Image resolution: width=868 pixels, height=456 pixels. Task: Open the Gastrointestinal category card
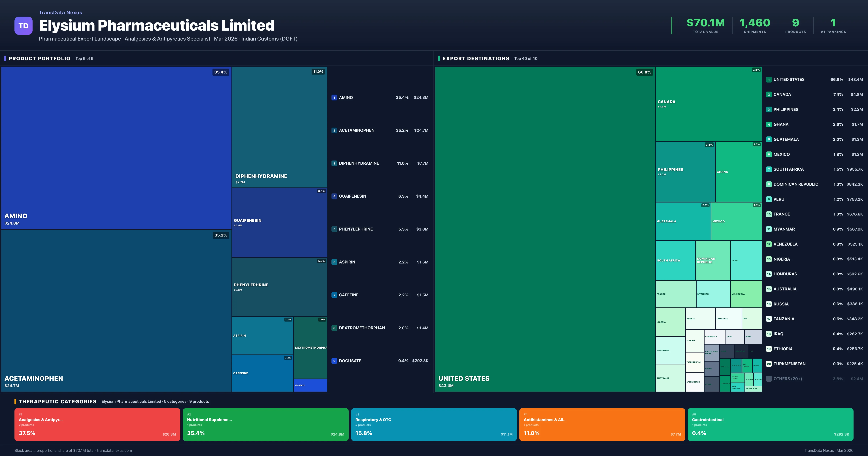[x=770, y=424]
